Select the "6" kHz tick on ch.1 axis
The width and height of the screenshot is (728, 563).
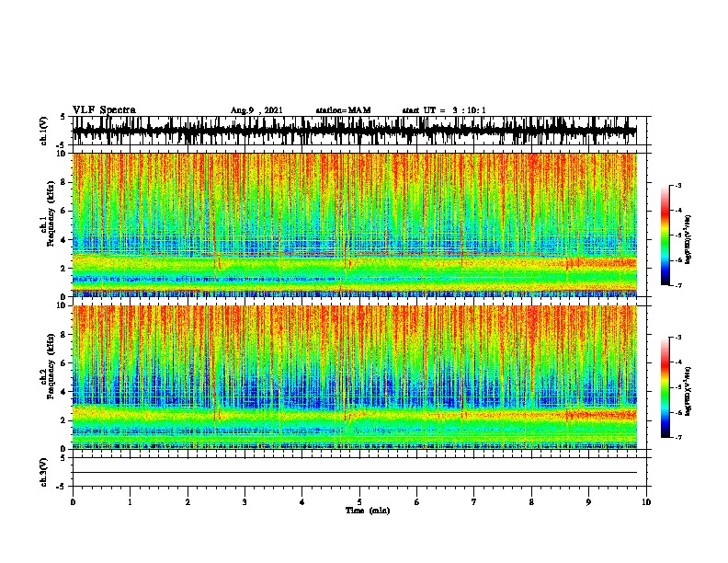(x=63, y=211)
